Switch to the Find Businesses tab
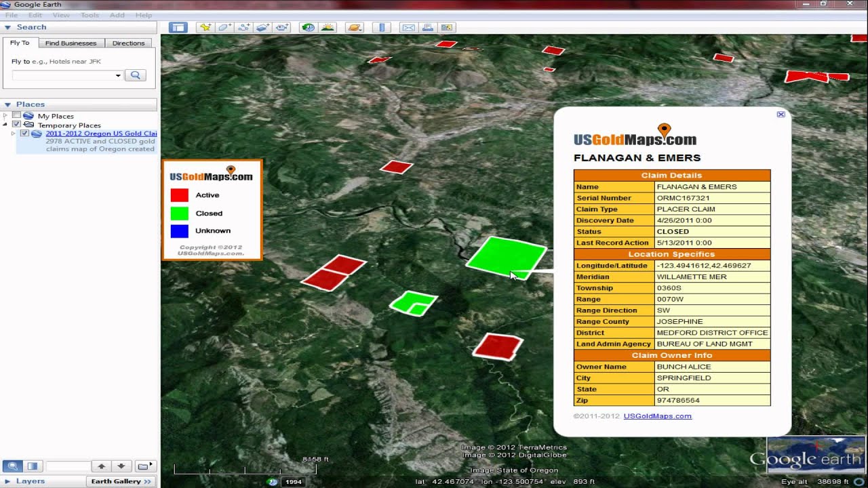The width and height of the screenshot is (868, 488). pos(71,43)
